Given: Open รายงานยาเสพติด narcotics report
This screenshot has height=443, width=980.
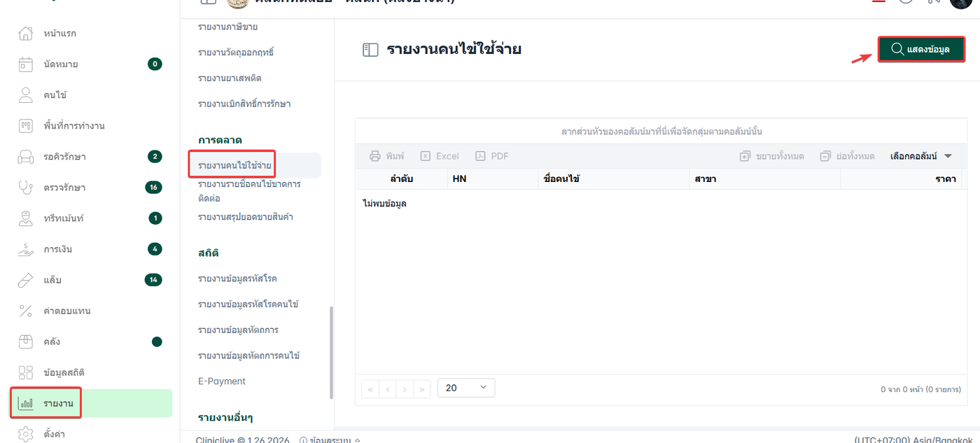Looking at the screenshot, I should pyautogui.click(x=230, y=78).
